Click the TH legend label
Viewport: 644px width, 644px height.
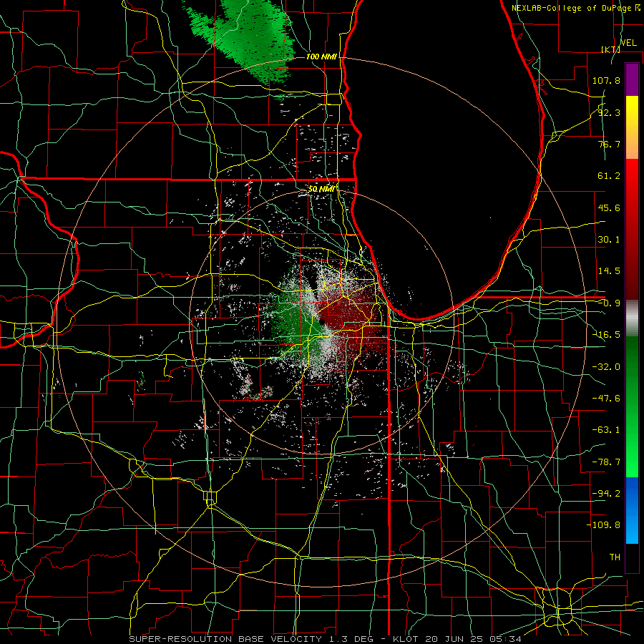615,557
